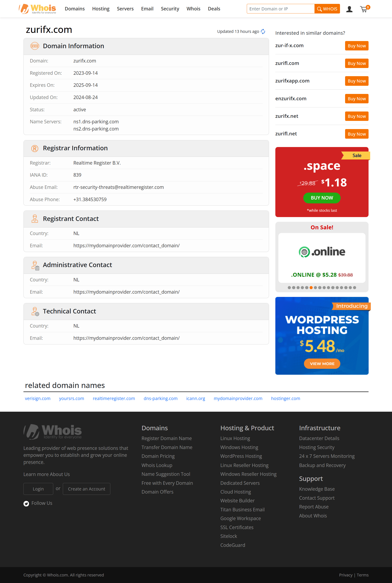
Task: Click the .online globe logo
Action: pos(322,252)
